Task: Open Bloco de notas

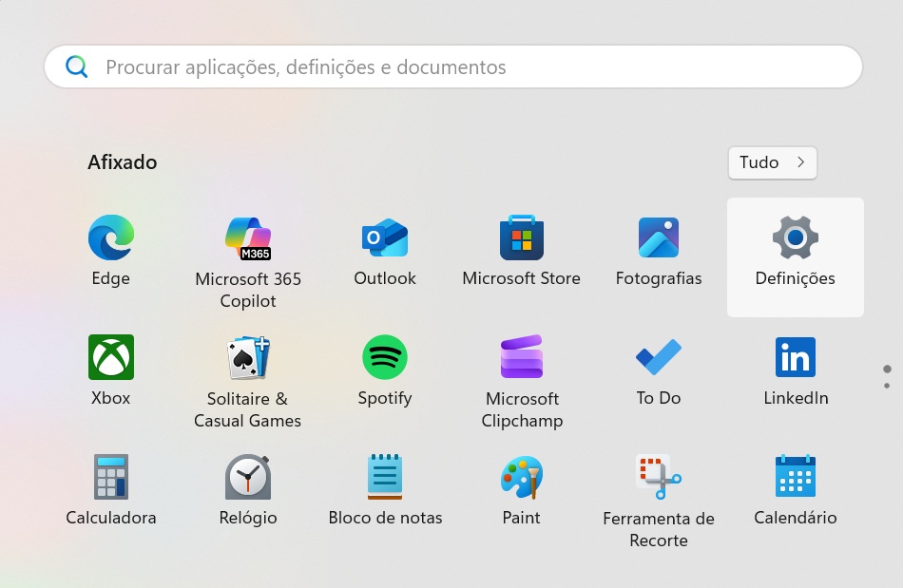Action: (x=385, y=478)
